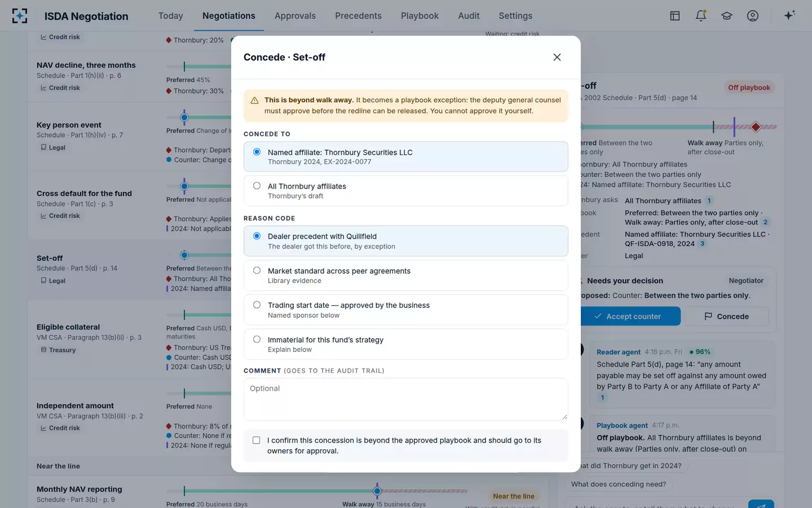Open the user profile icon
Screen dimensions: 812x508
point(753,16)
